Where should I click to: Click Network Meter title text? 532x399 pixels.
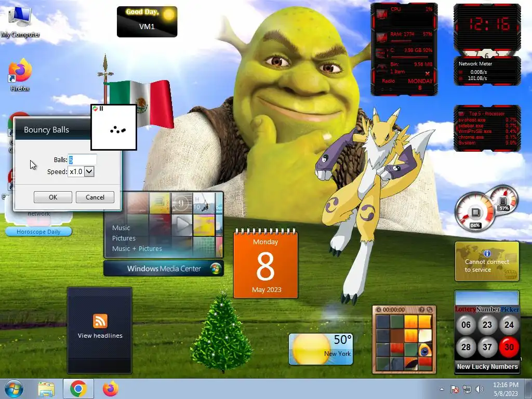tap(475, 63)
